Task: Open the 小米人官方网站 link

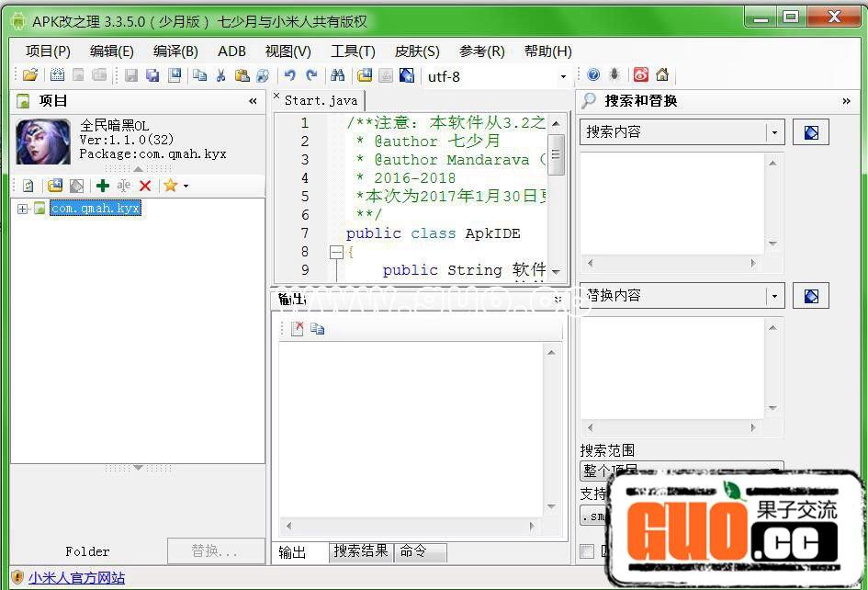Action: 76,578
